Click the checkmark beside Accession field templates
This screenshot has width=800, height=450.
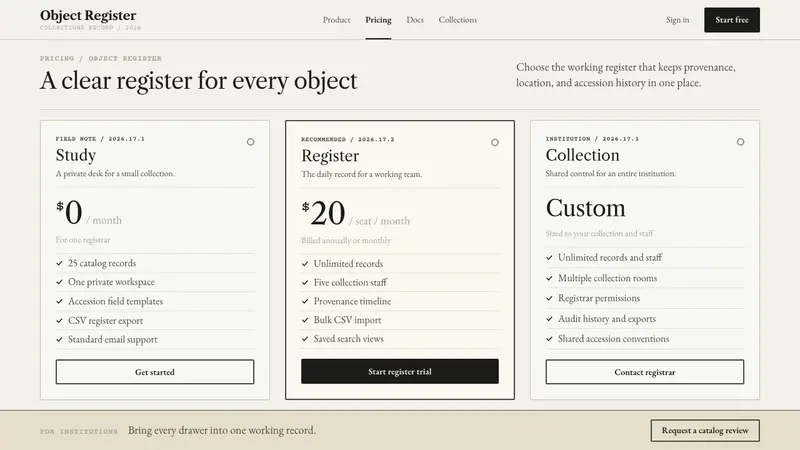pyautogui.click(x=60, y=302)
